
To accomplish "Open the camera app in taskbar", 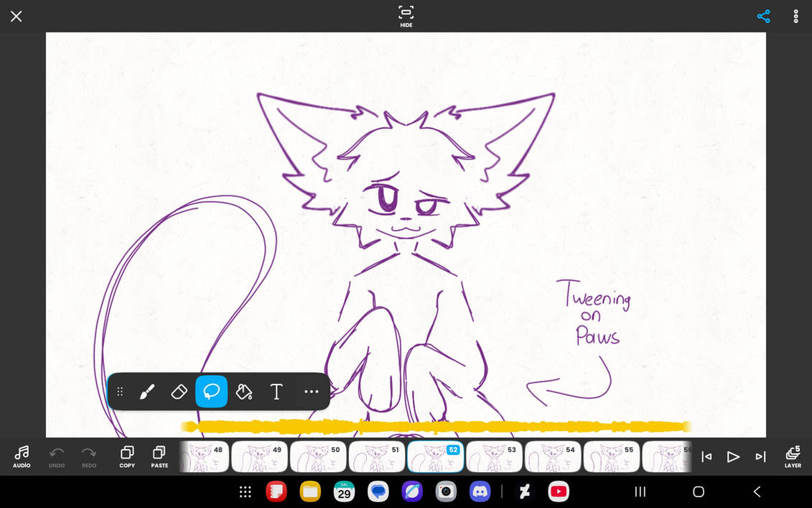I will click(x=446, y=491).
